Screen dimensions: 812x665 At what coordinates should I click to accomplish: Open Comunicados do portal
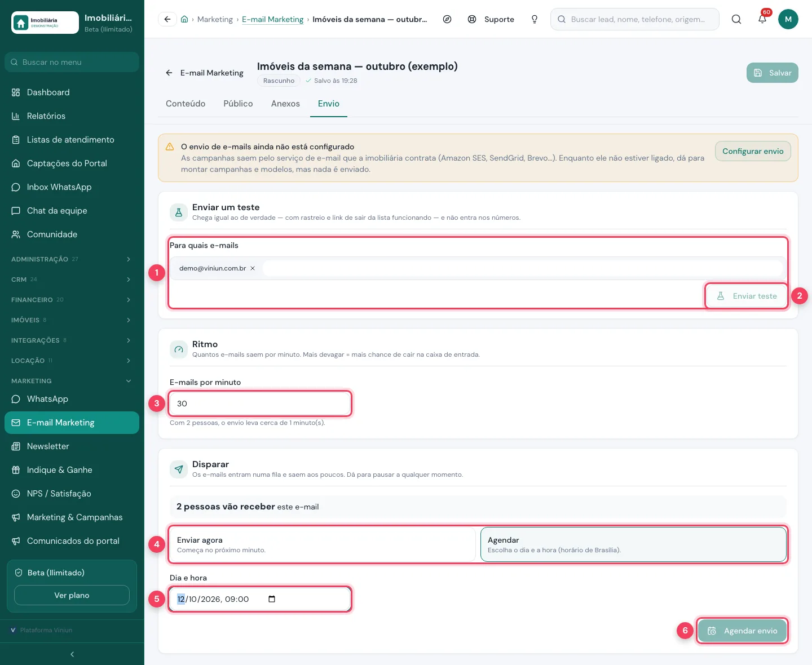tap(72, 541)
